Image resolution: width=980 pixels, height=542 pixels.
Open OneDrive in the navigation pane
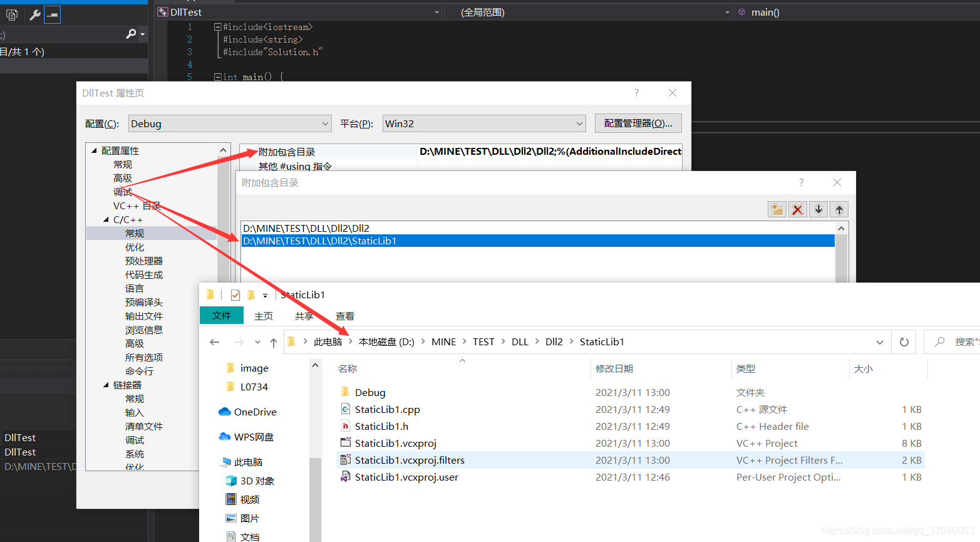point(247,412)
